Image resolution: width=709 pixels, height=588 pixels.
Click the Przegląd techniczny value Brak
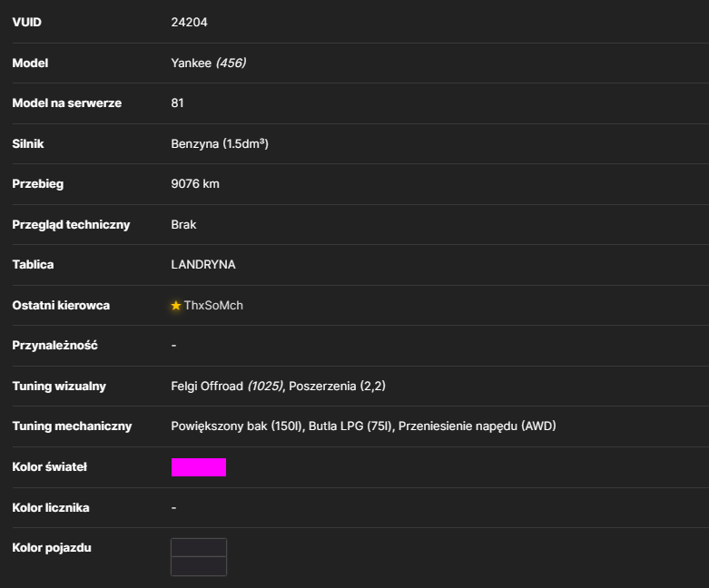tap(183, 225)
